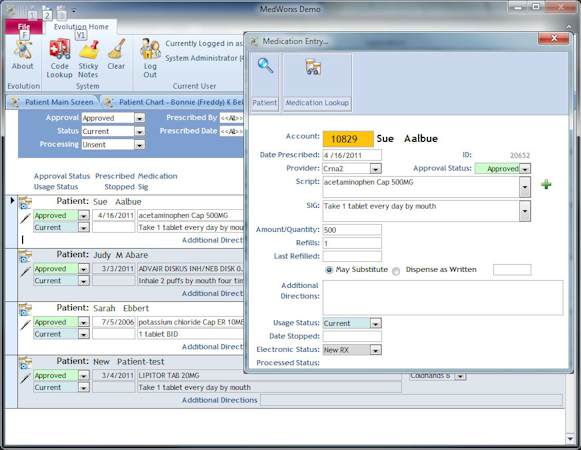The image size is (581, 450).
Task: Click pencil edit icon for Judy Abare
Action: (25, 272)
